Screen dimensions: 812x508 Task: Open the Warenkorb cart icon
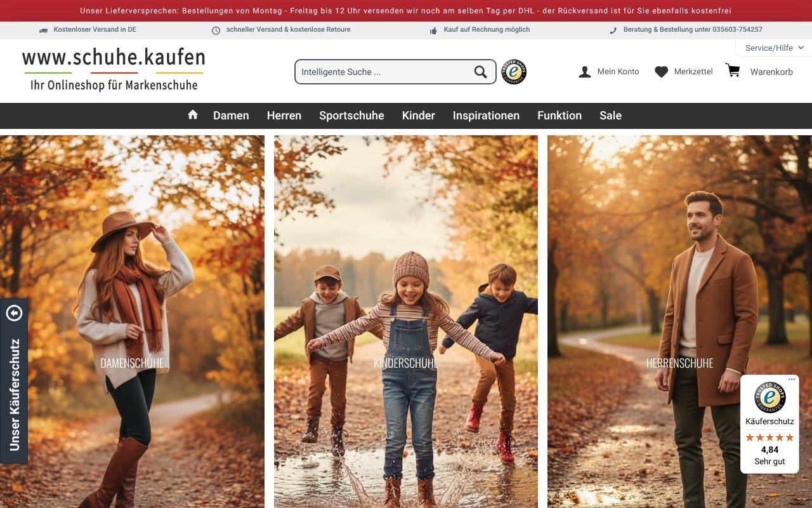[x=733, y=70]
